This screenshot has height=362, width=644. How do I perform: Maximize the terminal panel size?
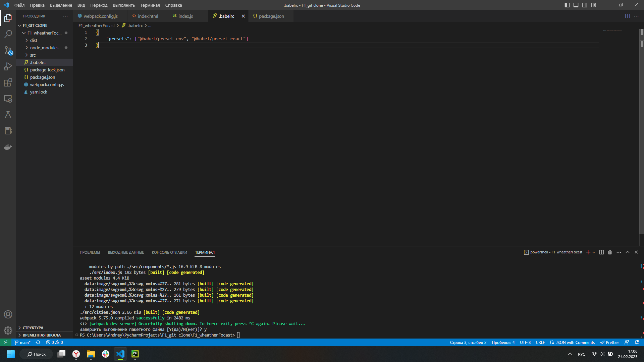(x=628, y=252)
